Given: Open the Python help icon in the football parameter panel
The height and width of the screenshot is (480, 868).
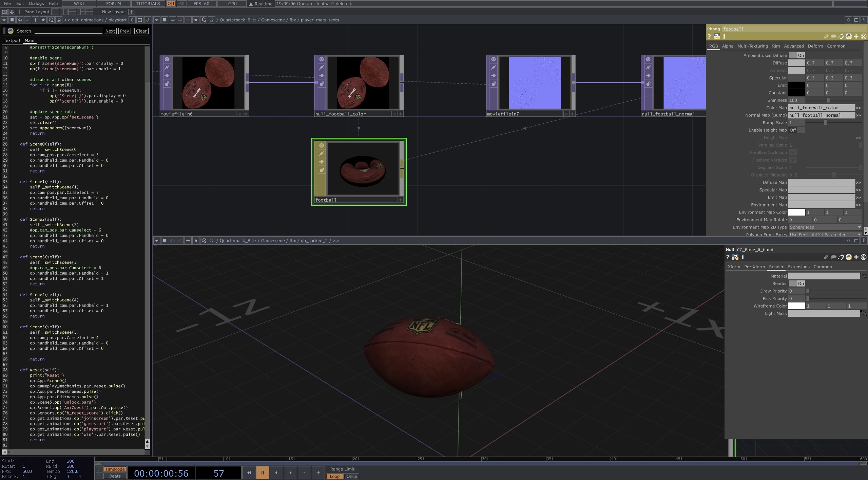Looking at the screenshot, I should tap(716, 37).
